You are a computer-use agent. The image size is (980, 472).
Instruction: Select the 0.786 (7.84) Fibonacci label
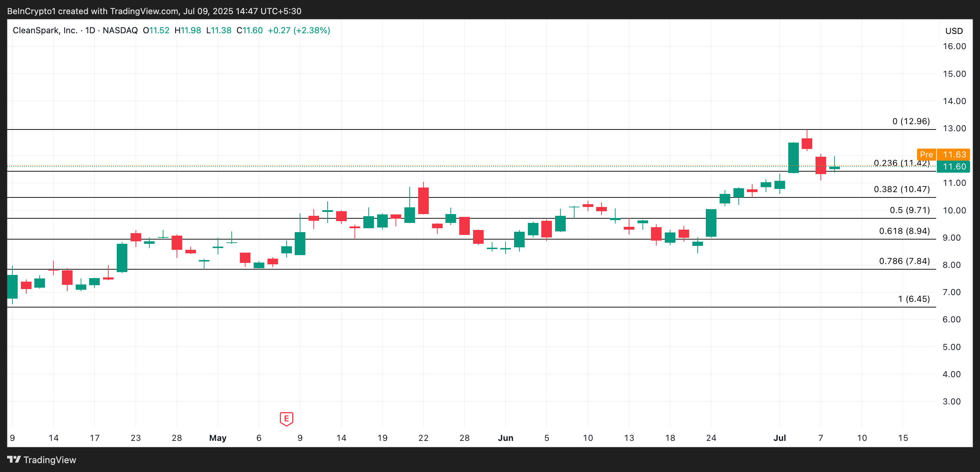tap(904, 261)
